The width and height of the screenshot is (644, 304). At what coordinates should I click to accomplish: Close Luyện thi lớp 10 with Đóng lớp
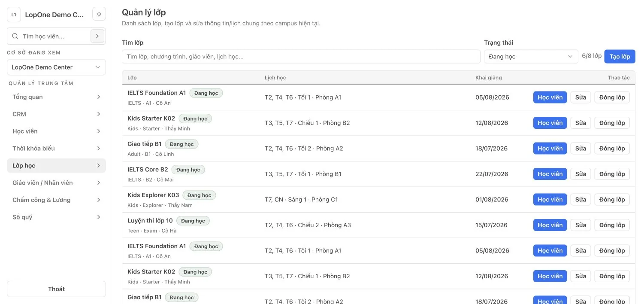(612, 225)
